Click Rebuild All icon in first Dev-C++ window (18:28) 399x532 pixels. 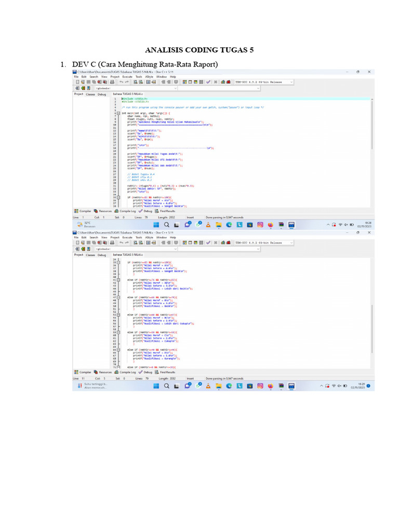click(x=201, y=82)
